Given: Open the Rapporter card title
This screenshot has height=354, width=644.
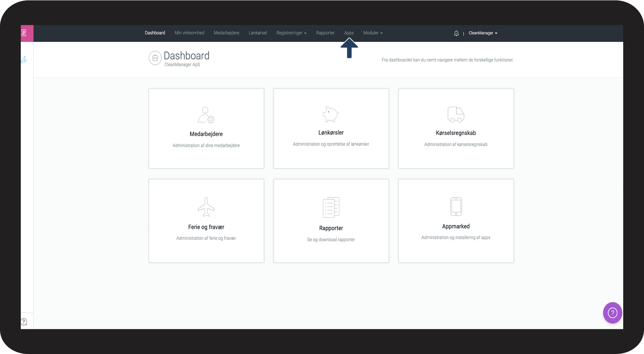Looking at the screenshot, I should point(331,228).
